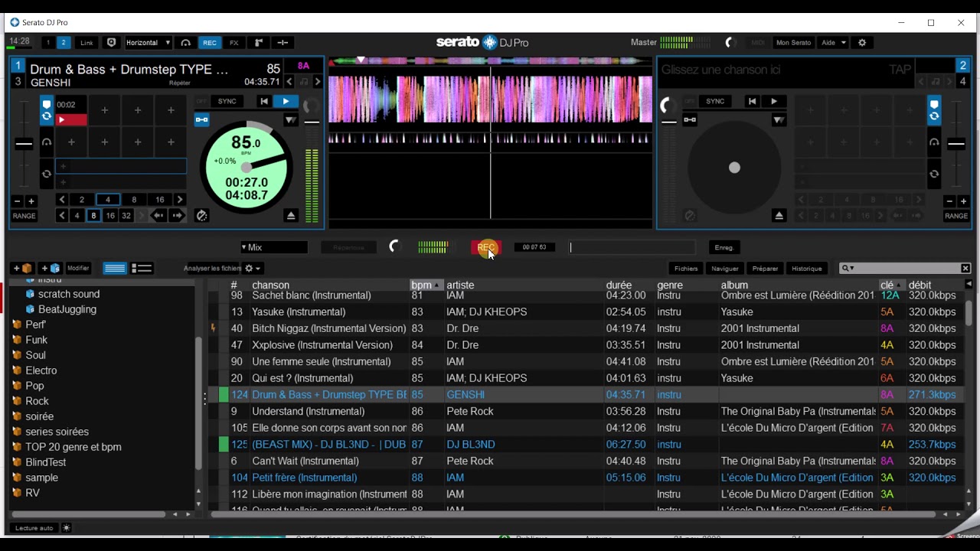Select the 8 beat auto-loop on deck 1
Screen dimensions: 980x551
click(x=134, y=200)
